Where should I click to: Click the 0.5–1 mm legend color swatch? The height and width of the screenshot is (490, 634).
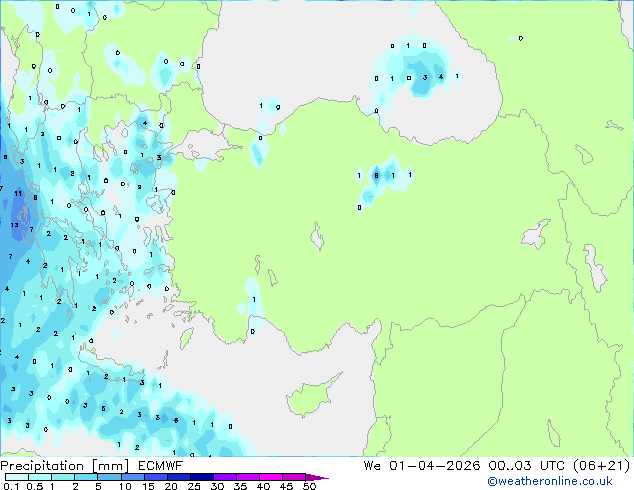pos(40,477)
